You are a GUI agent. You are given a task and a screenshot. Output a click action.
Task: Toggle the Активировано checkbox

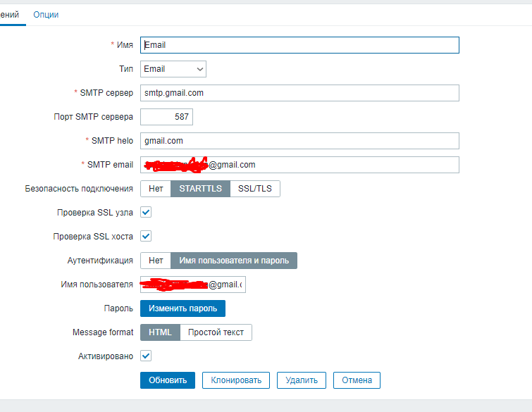(x=146, y=356)
